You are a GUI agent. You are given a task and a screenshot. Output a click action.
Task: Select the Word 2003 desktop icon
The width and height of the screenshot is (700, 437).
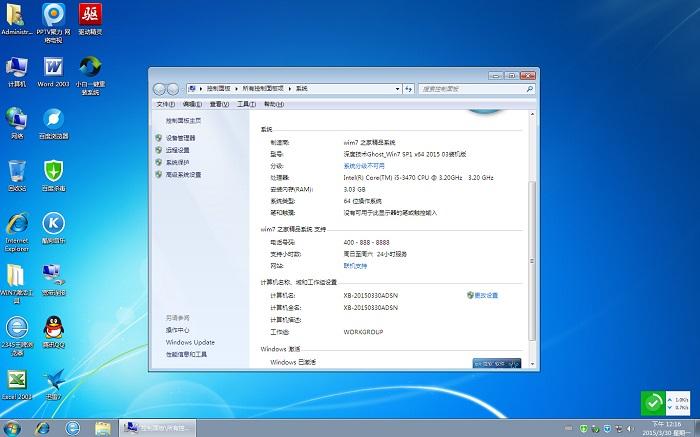[52, 70]
